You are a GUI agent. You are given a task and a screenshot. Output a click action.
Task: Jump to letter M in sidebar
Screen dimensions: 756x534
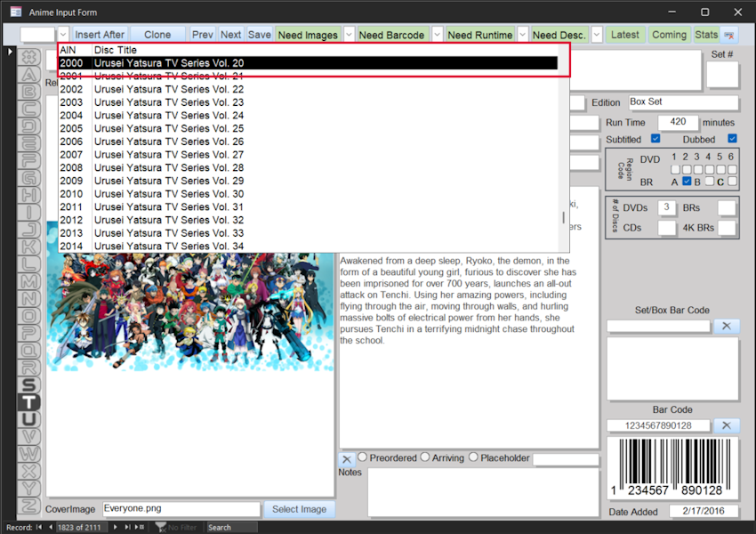29,282
